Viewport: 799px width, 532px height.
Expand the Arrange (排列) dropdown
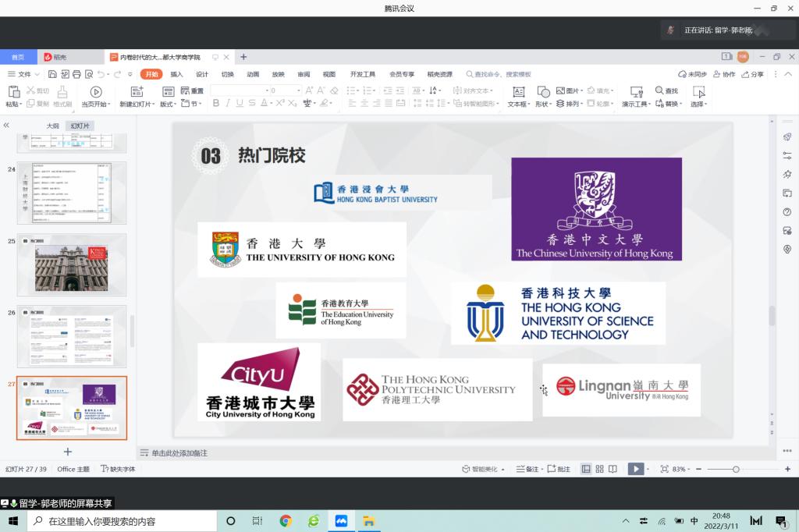pyautogui.click(x=581, y=104)
